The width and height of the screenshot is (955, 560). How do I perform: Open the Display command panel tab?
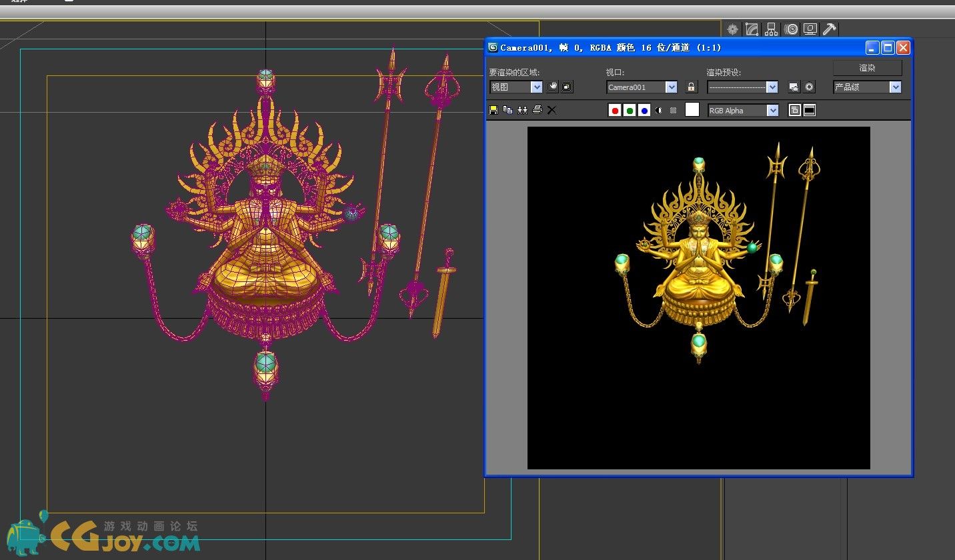pos(810,29)
